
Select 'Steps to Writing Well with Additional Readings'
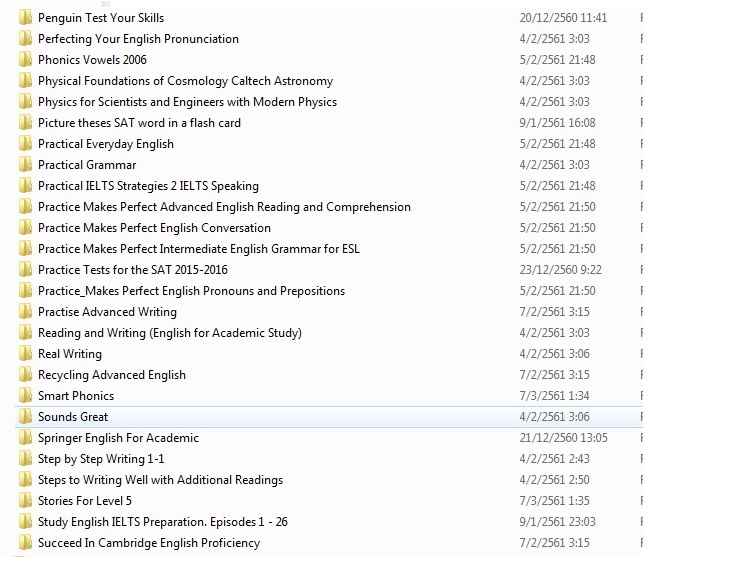click(160, 481)
